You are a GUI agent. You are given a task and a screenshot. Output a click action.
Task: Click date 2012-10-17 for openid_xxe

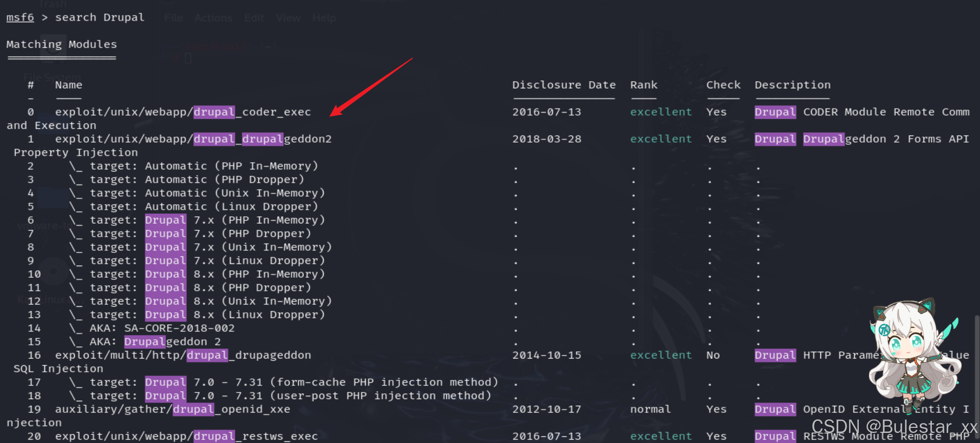point(547,409)
